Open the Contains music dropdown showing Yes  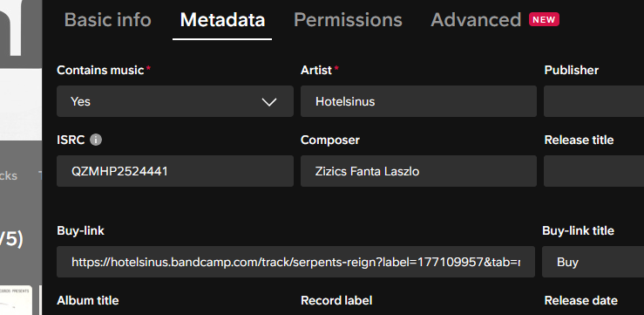click(x=175, y=101)
